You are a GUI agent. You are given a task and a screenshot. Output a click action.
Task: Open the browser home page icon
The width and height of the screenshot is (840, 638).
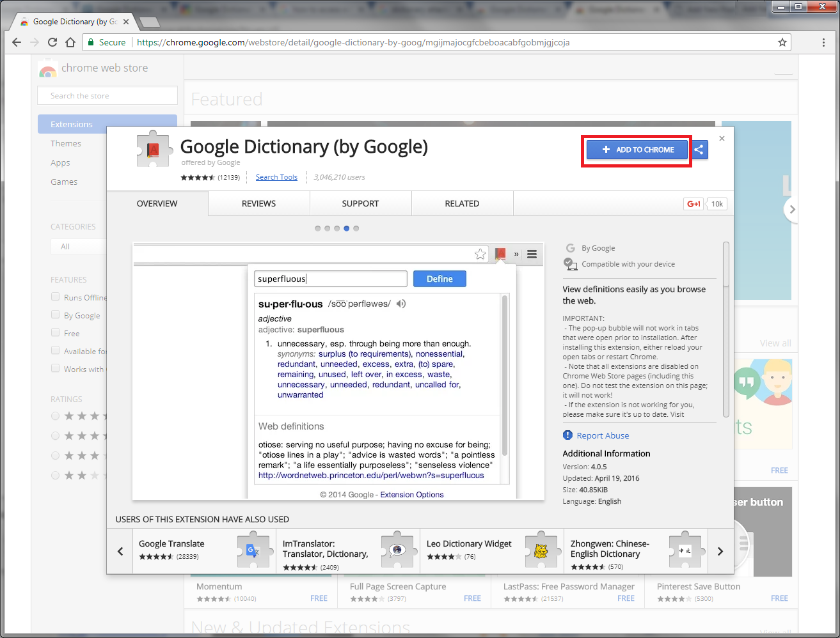click(70, 42)
